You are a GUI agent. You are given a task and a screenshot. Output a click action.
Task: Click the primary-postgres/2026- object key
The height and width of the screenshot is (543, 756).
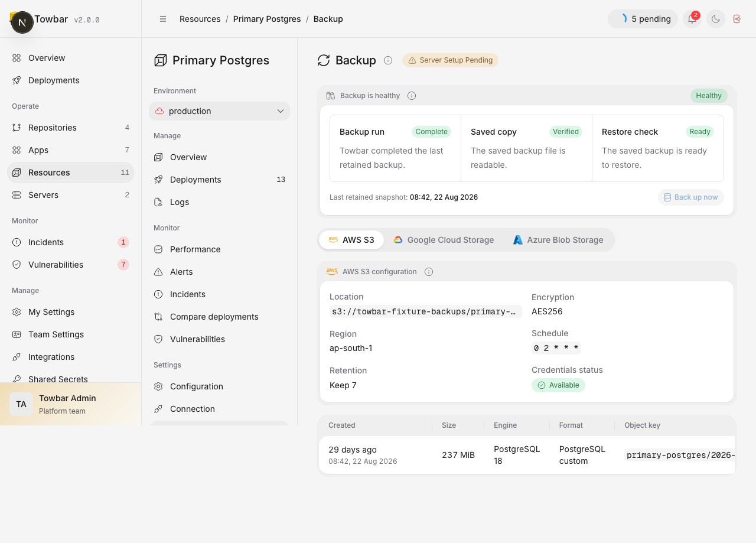click(x=680, y=455)
